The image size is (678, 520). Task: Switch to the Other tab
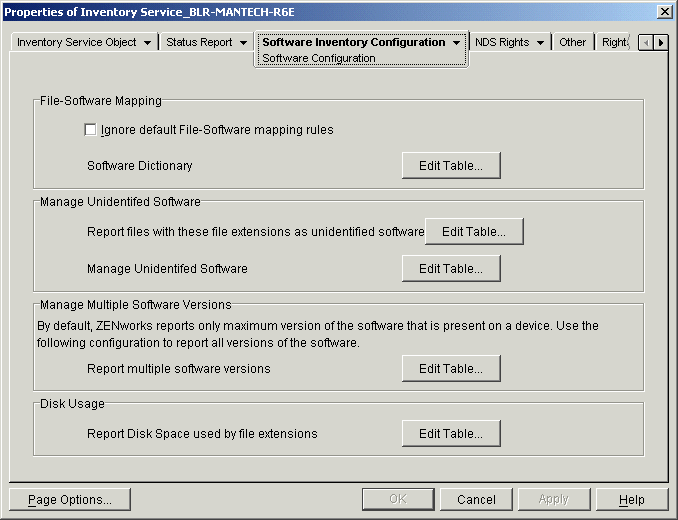point(572,42)
